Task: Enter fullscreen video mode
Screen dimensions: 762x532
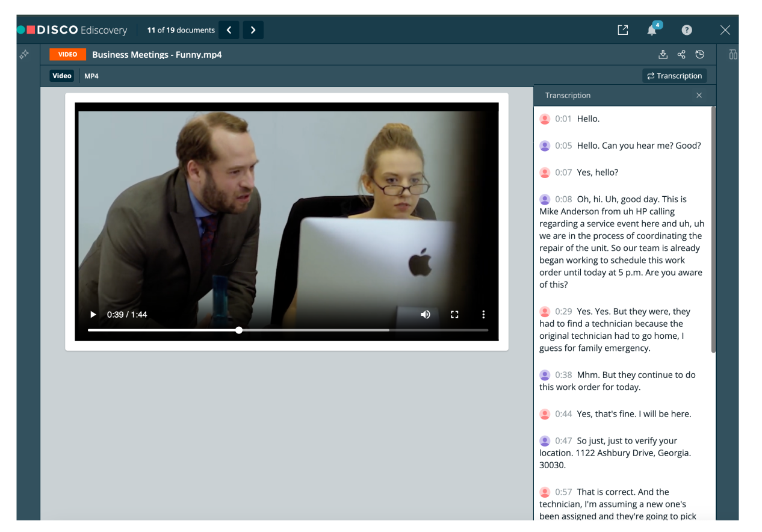Action: pyautogui.click(x=454, y=314)
